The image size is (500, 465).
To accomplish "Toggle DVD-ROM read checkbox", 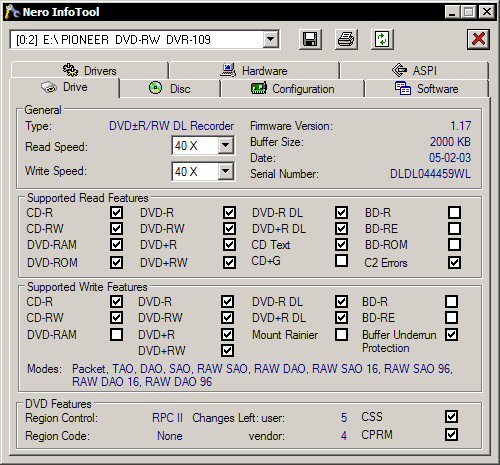I will click(116, 262).
